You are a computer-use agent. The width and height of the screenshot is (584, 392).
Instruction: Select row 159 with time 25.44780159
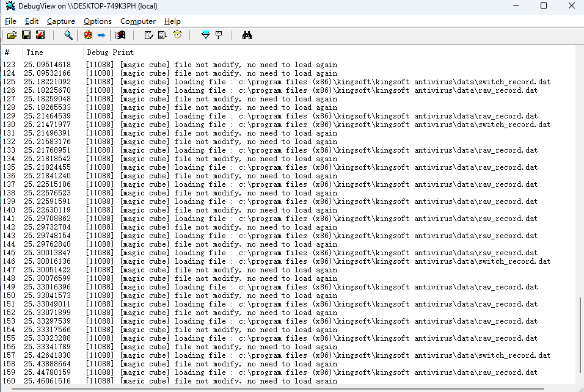(x=289, y=372)
